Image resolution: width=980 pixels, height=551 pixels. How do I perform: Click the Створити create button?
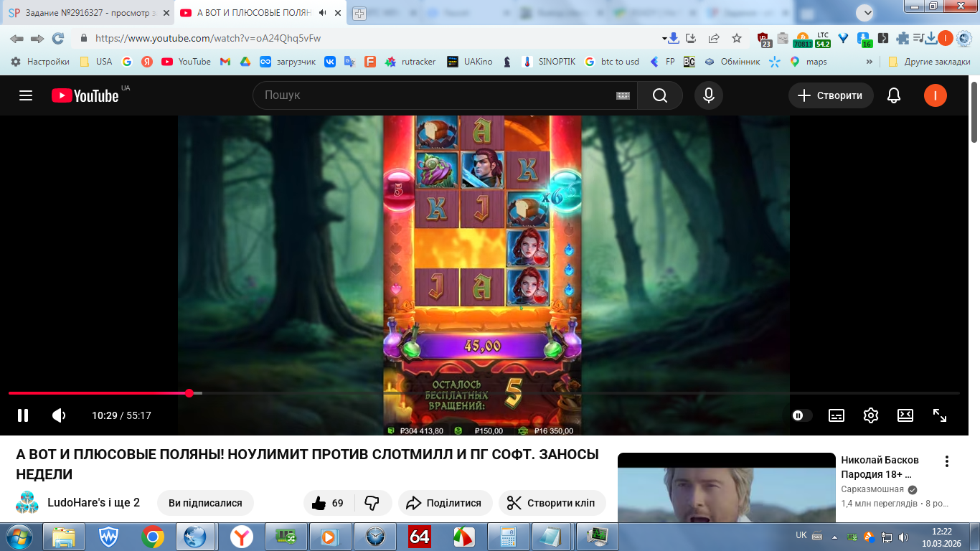point(831,95)
